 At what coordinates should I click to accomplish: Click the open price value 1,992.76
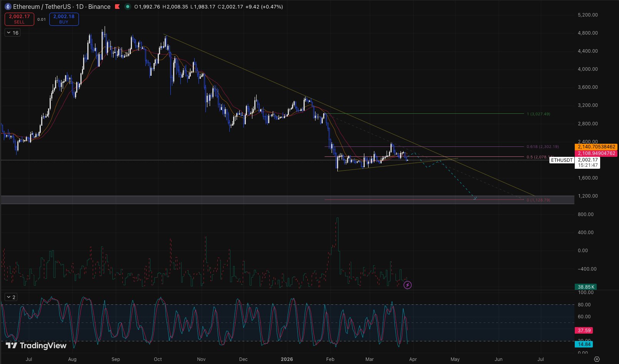pyautogui.click(x=148, y=7)
